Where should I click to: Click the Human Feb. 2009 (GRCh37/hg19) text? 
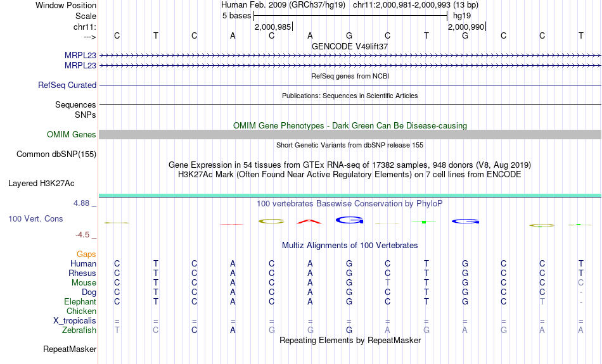click(283, 5)
